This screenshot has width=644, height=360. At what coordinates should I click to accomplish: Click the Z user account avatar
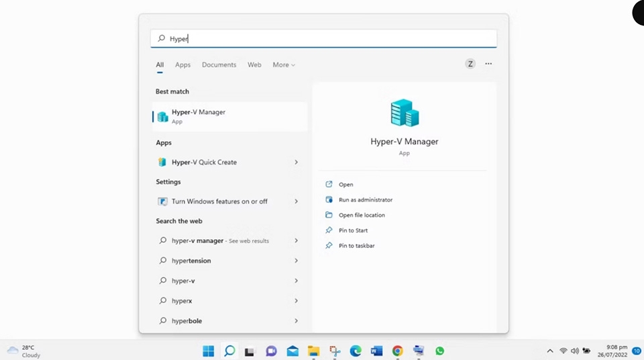470,64
